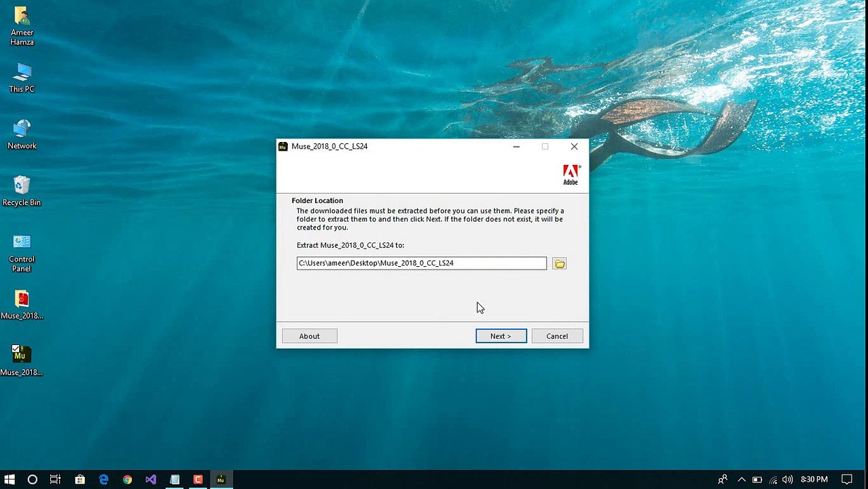Close the Muse_2018_0_CC_LS24 window
Viewport: 868px width, 489px height.
(x=574, y=146)
